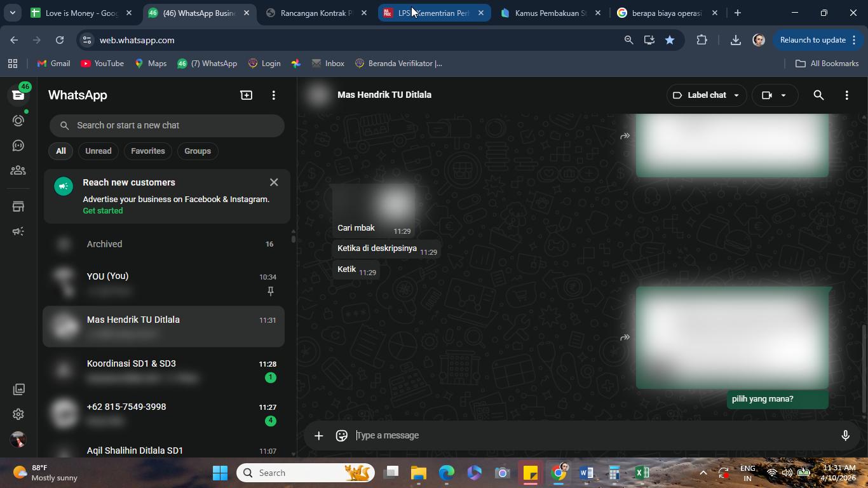Reload the web.whatsapp.com page

[60, 40]
